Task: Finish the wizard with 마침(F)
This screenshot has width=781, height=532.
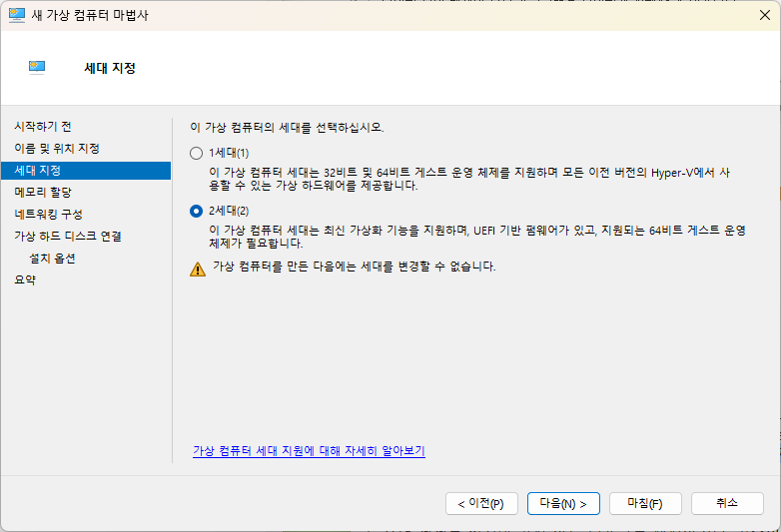Action: [x=645, y=504]
